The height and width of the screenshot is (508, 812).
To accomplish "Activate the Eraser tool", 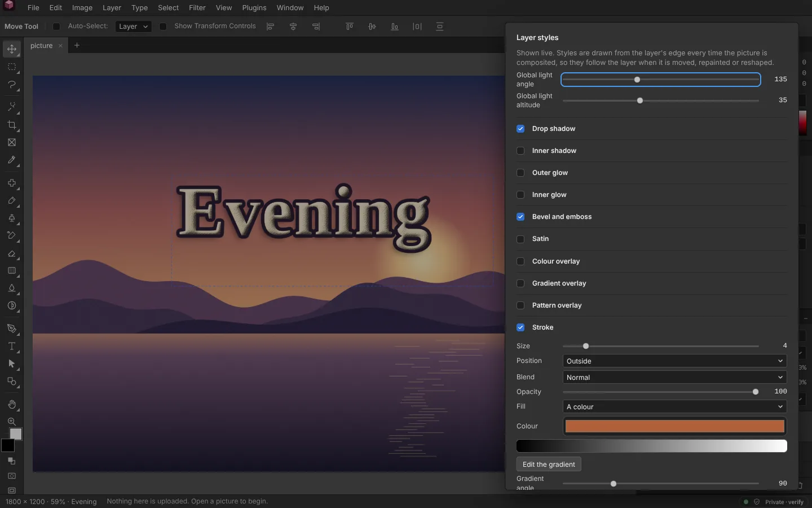I will pos(12,254).
